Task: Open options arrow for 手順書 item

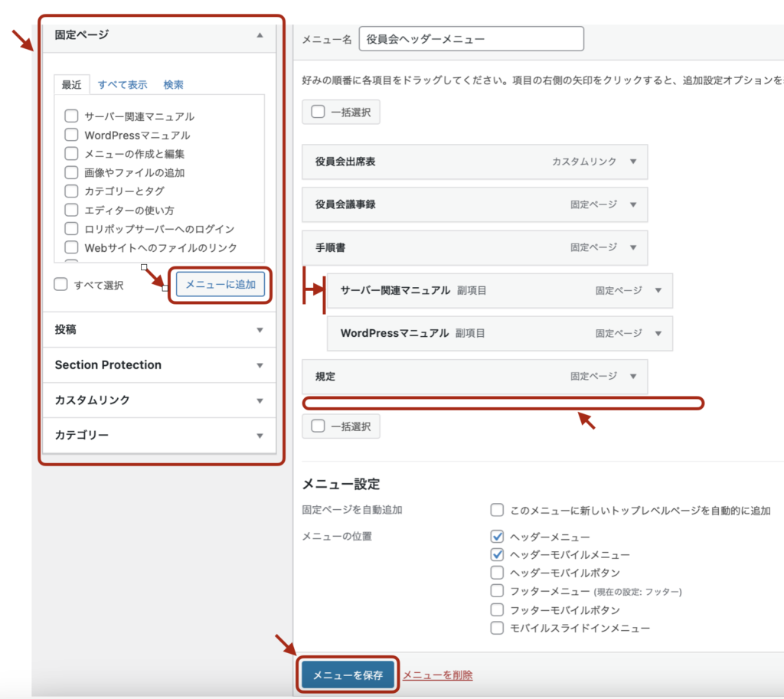Action: coord(632,247)
